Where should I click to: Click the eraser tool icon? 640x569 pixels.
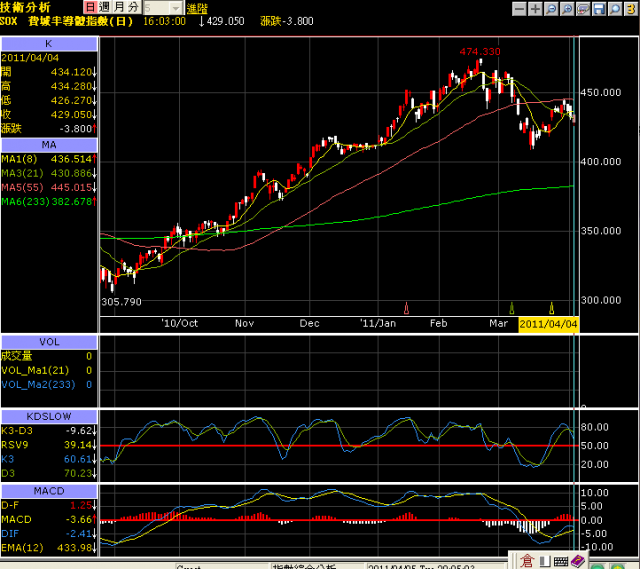click(583, 9)
